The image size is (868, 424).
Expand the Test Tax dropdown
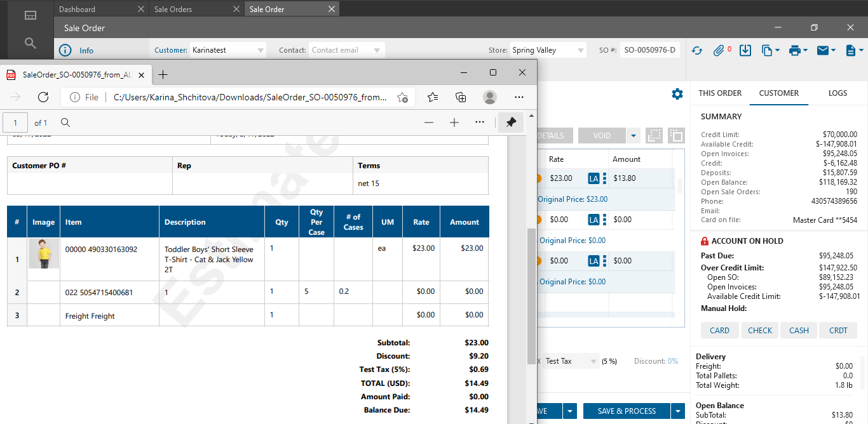point(594,361)
